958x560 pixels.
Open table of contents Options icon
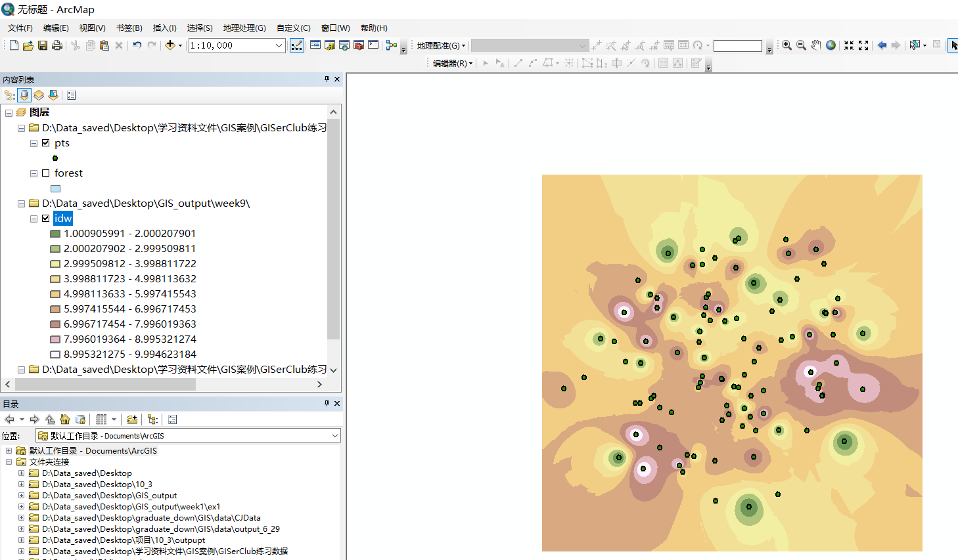tap(72, 95)
